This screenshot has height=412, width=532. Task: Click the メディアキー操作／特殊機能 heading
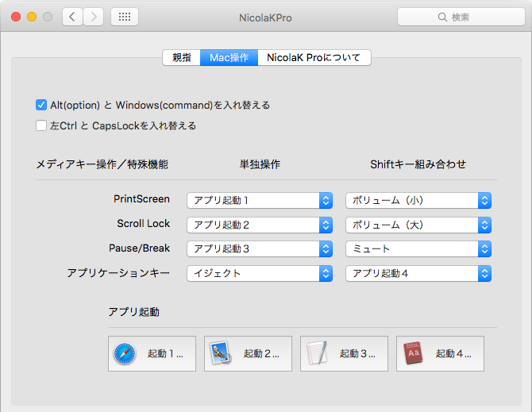(x=102, y=164)
